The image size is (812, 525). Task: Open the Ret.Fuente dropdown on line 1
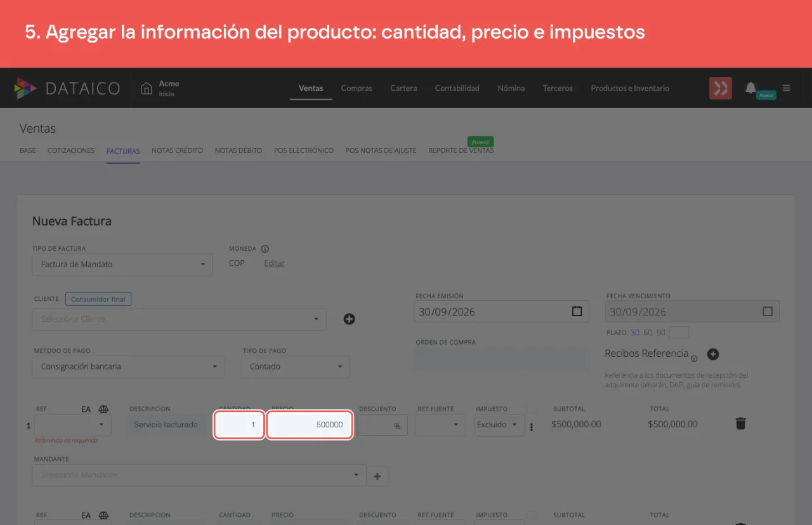tap(440, 425)
